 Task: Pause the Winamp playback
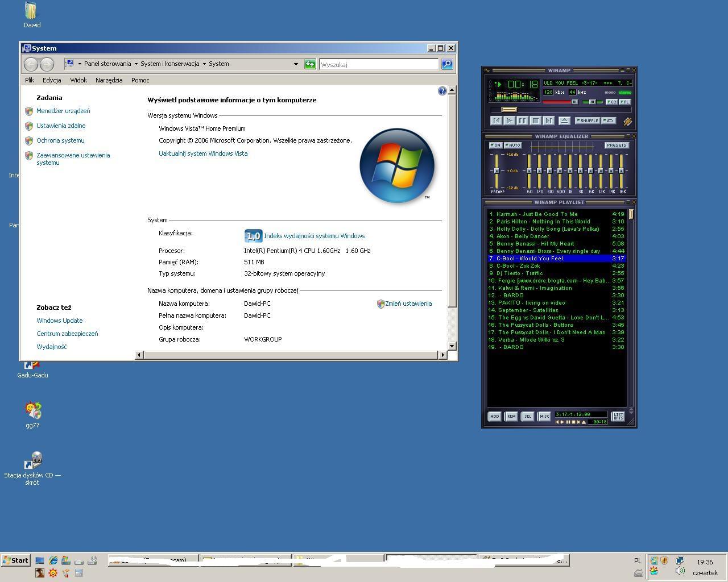coord(523,120)
